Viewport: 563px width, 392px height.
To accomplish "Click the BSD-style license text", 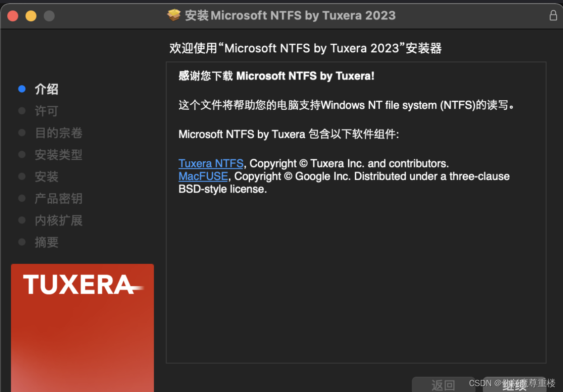I will pyautogui.click(x=223, y=189).
